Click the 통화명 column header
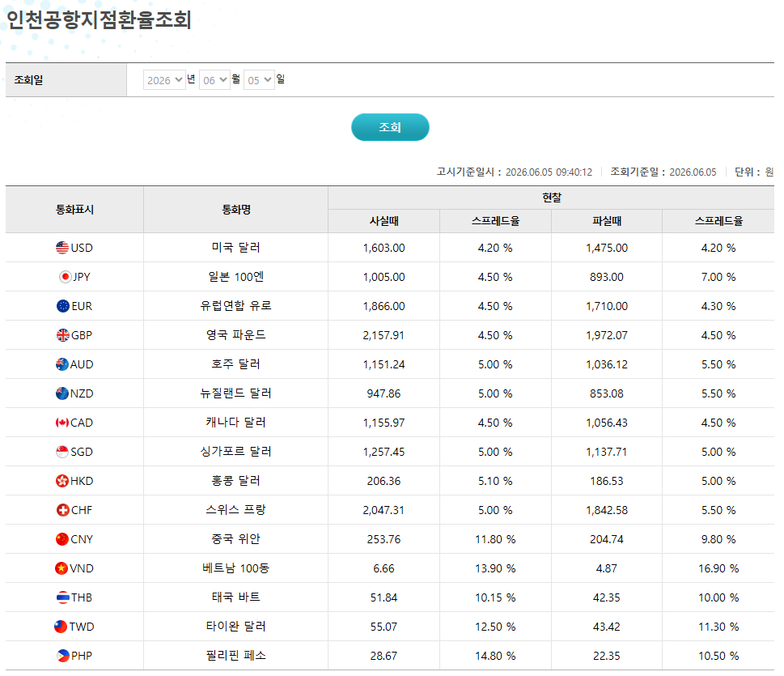Image resolution: width=784 pixels, height=676 pixels. pos(236,210)
